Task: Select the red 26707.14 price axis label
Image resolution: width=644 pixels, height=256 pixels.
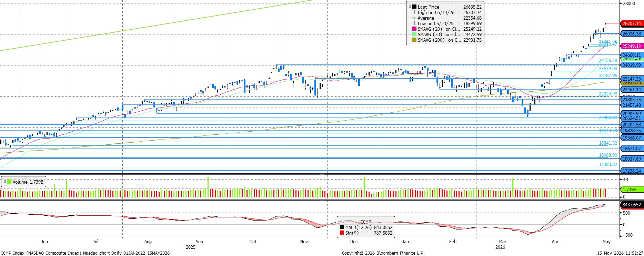Action: click(632, 23)
